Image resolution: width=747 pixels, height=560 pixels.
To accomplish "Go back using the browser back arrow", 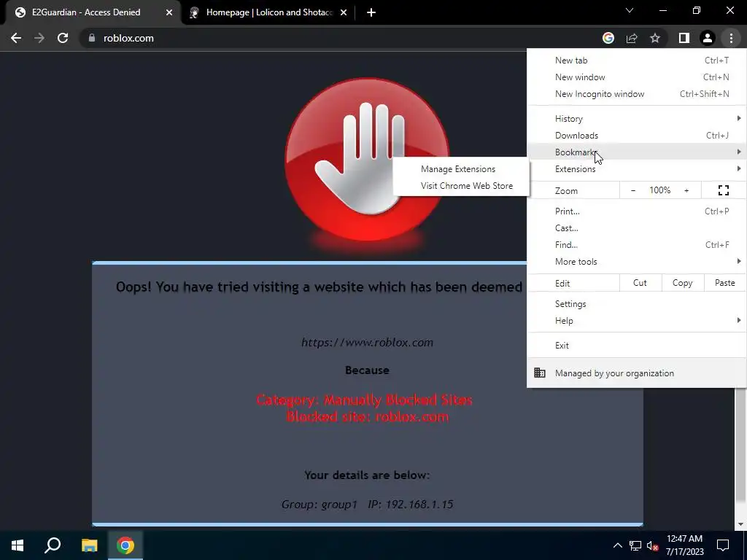I will (16, 38).
